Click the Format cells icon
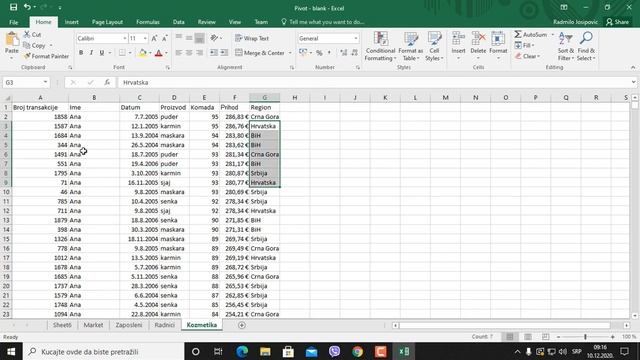Viewport: 640px width, 360px height. (x=498, y=39)
